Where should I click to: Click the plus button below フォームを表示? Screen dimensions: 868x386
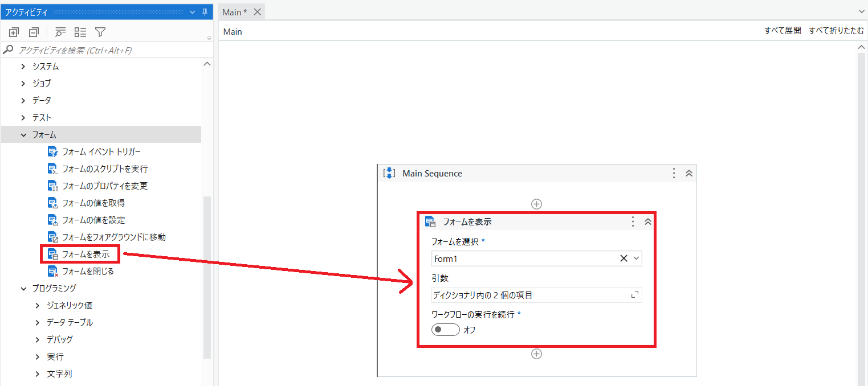tap(536, 354)
